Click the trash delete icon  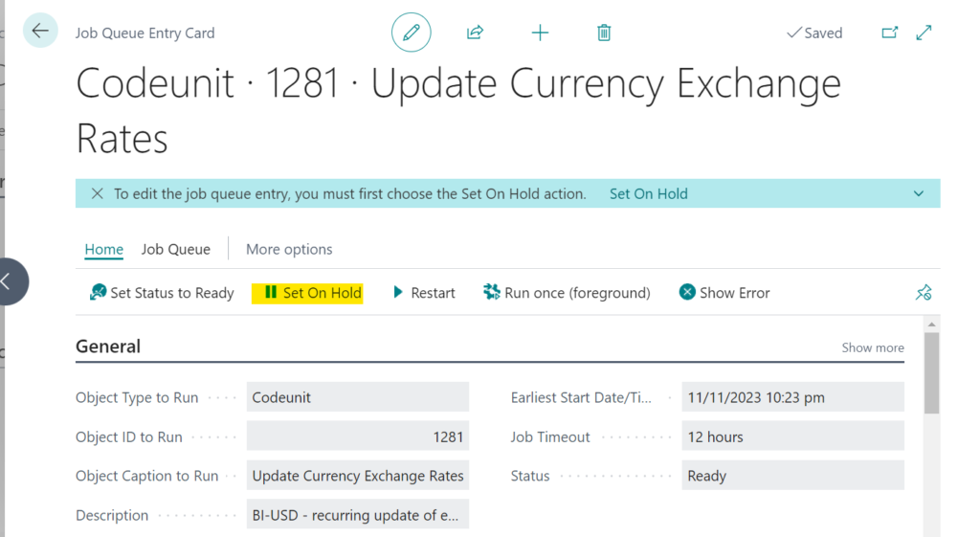[604, 33]
